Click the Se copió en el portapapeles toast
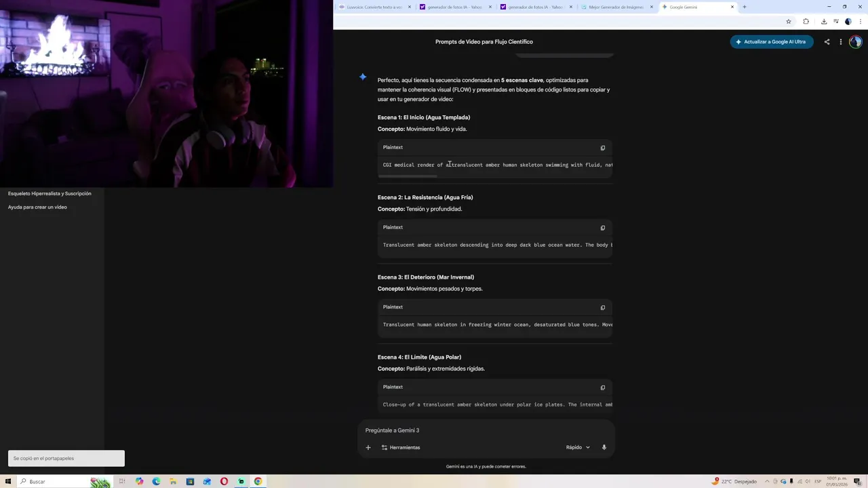Image resolution: width=868 pixels, height=488 pixels. click(66, 458)
